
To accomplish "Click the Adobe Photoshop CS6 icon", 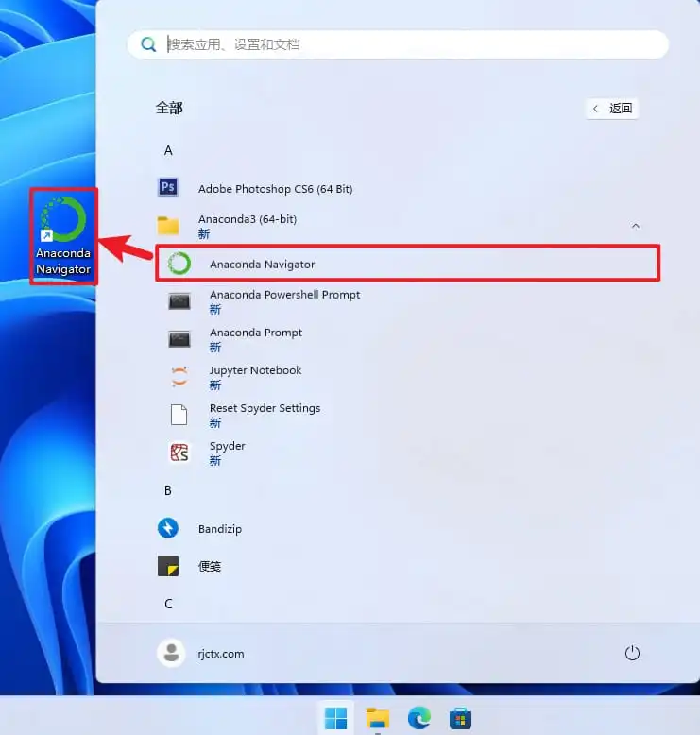I will [x=168, y=187].
